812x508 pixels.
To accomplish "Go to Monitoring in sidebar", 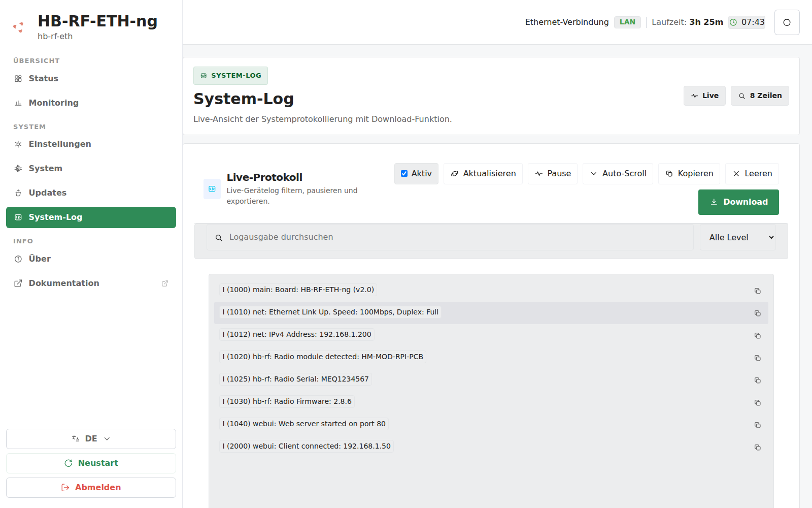I will pyautogui.click(x=91, y=103).
